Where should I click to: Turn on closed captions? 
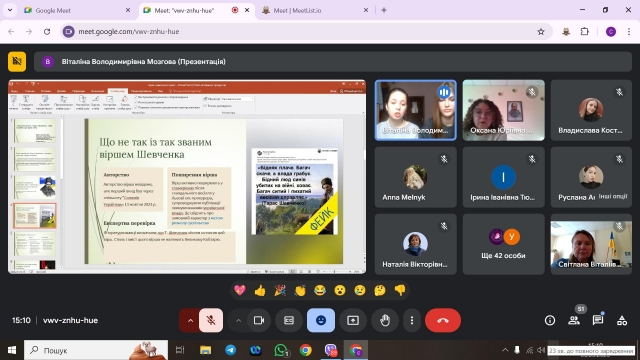289,320
